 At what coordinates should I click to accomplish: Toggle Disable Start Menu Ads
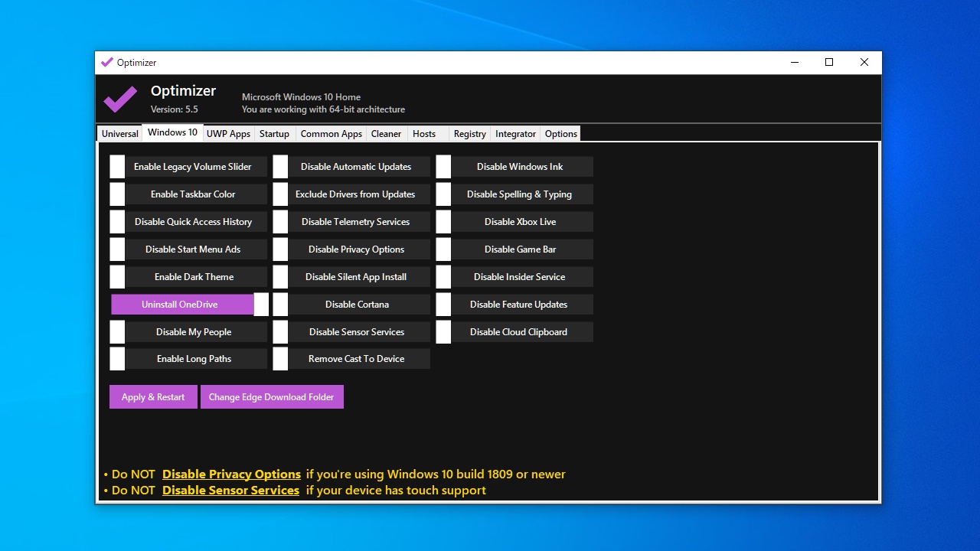[188, 249]
